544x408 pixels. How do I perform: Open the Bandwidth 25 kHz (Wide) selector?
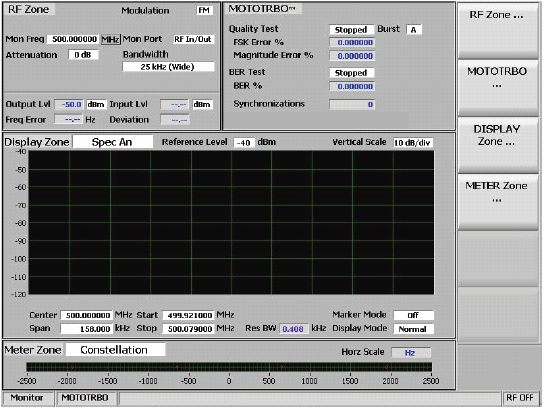[168, 67]
